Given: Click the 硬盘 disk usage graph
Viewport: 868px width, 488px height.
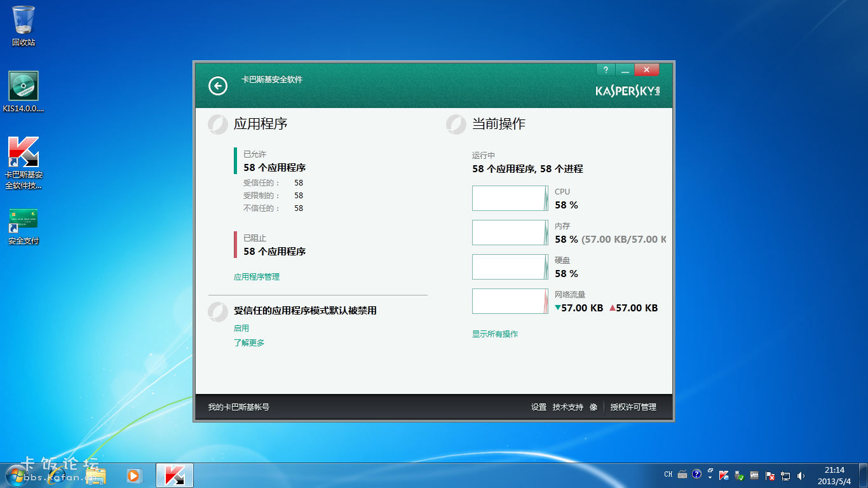Looking at the screenshot, I should (x=510, y=267).
